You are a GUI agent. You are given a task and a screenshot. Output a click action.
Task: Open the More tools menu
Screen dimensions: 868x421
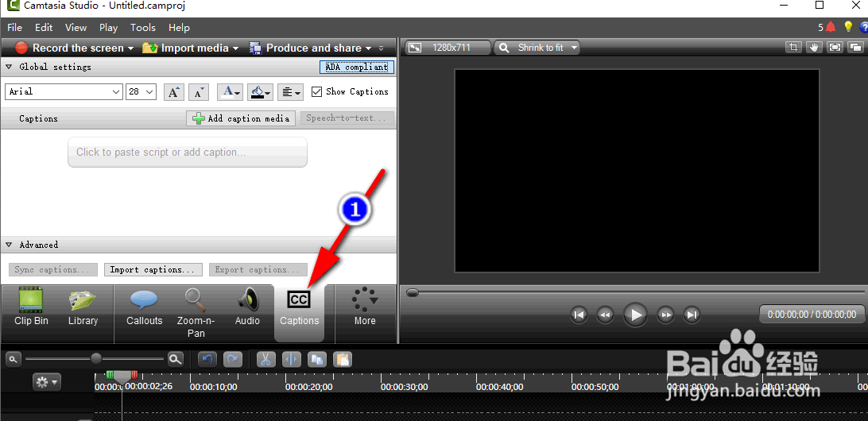[x=365, y=306]
